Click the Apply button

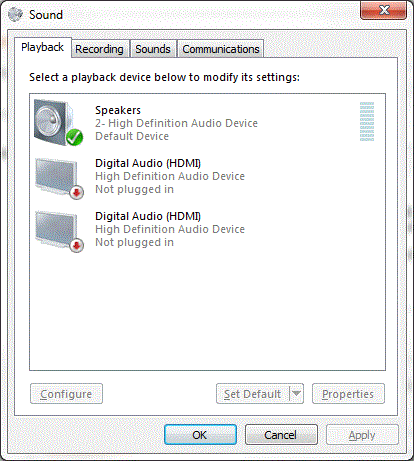click(x=362, y=435)
